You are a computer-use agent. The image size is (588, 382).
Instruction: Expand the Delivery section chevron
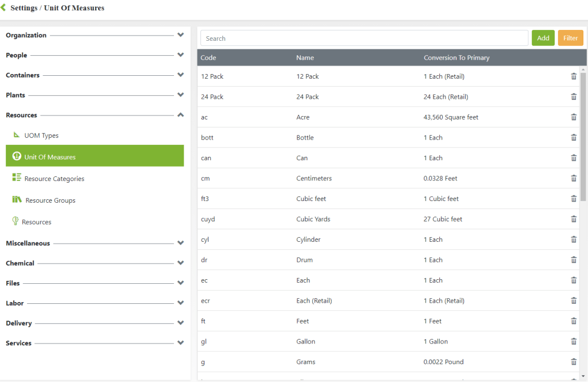pyautogui.click(x=180, y=323)
